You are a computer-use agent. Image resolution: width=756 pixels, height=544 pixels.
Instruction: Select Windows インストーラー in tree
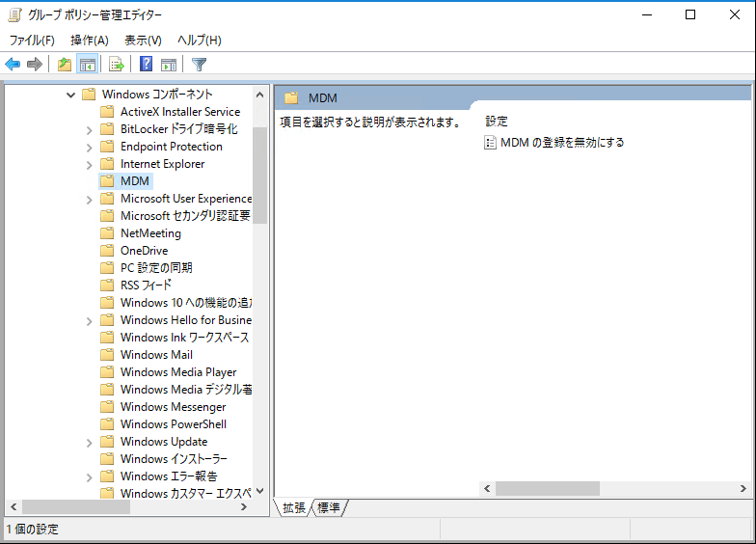[x=174, y=459]
